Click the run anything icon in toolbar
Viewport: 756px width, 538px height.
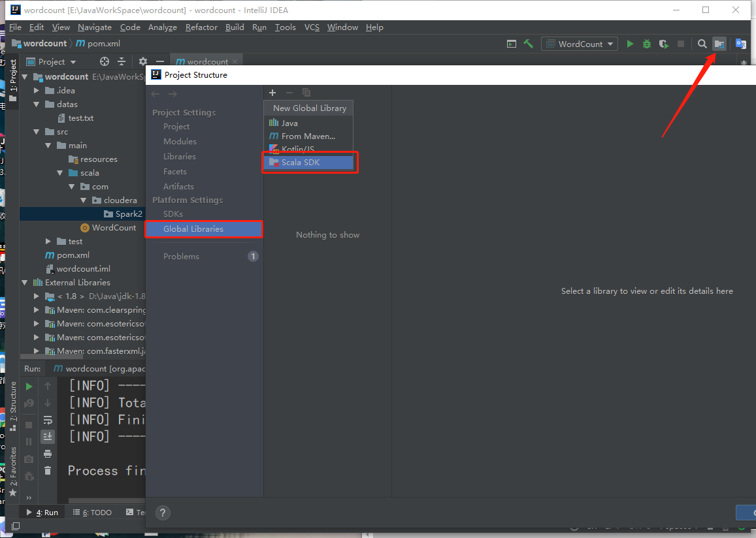[x=512, y=44]
